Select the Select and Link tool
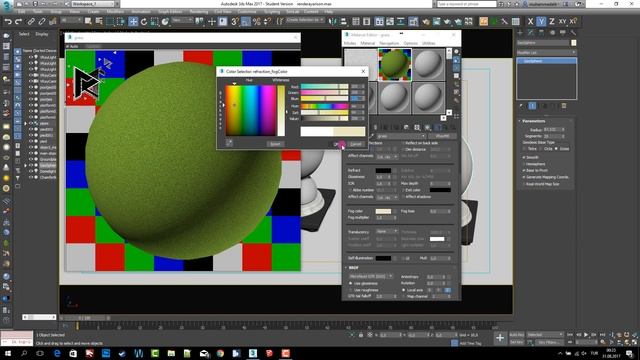 tap(31, 22)
